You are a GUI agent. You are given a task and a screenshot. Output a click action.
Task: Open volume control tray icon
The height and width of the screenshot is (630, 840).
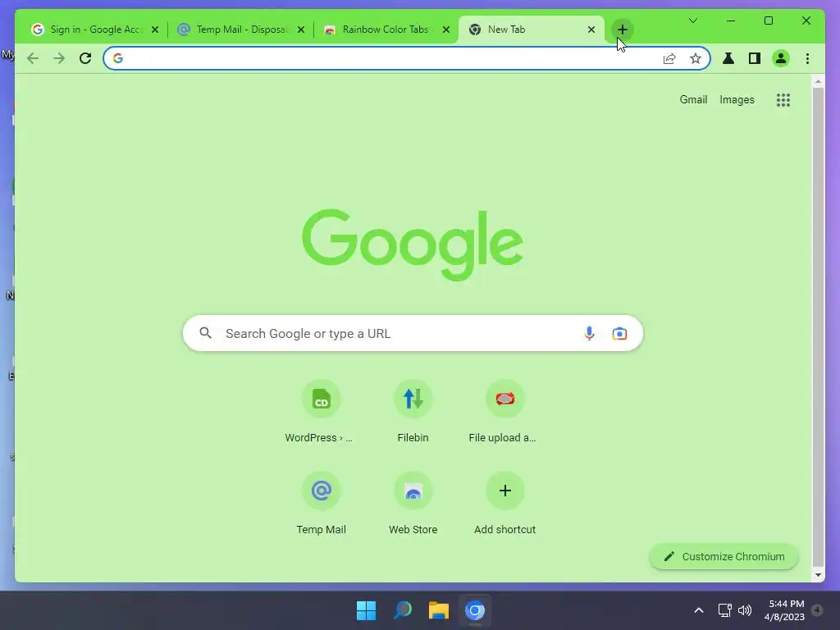pyautogui.click(x=745, y=610)
